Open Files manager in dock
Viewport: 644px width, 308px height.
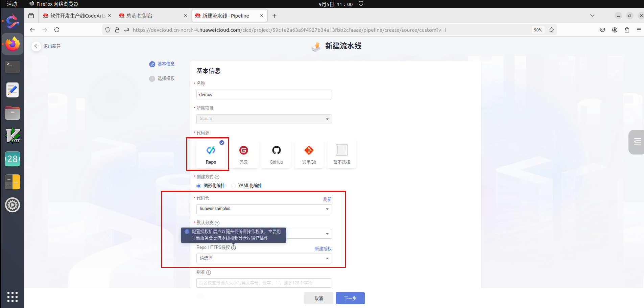pyautogui.click(x=13, y=113)
